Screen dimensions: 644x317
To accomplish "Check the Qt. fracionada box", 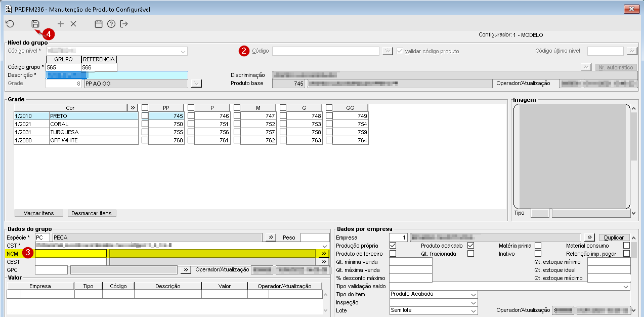I will (x=470, y=254).
